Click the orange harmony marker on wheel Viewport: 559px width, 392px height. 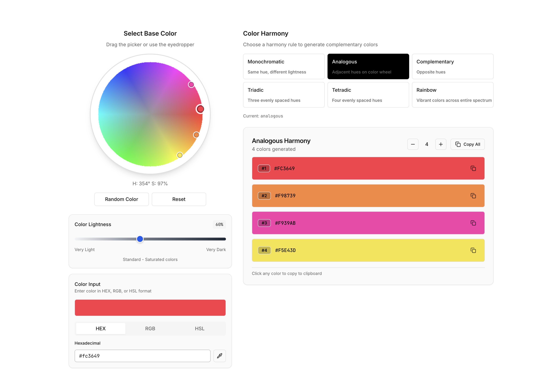tap(196, 135)
